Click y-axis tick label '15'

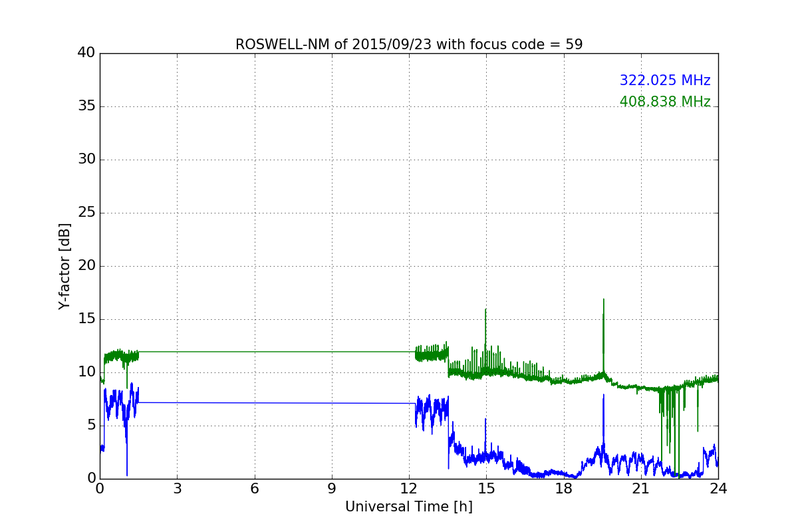click(x=86, y=319)
